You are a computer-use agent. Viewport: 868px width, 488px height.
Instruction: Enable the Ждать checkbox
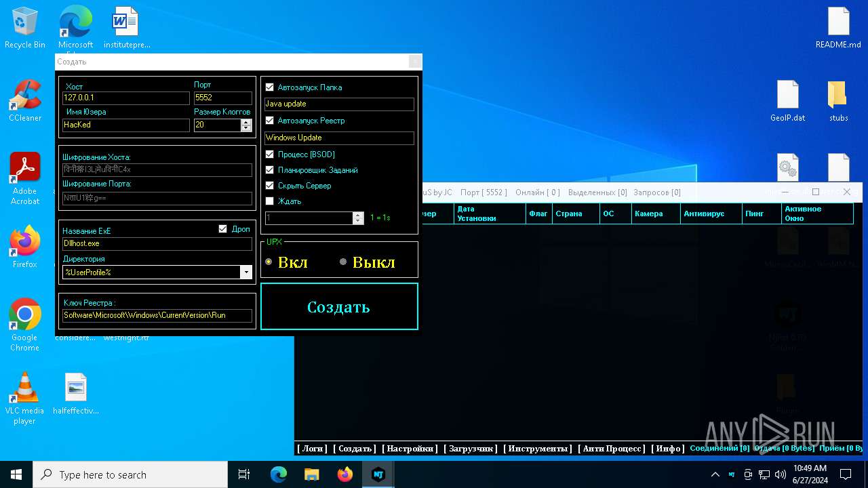[270, 201]
